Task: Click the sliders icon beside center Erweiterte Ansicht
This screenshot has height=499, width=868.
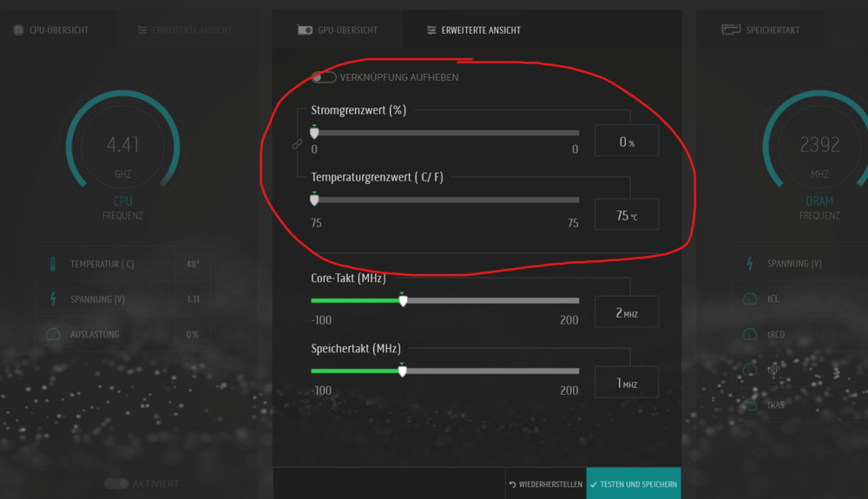Action: (x=431, y=30)
